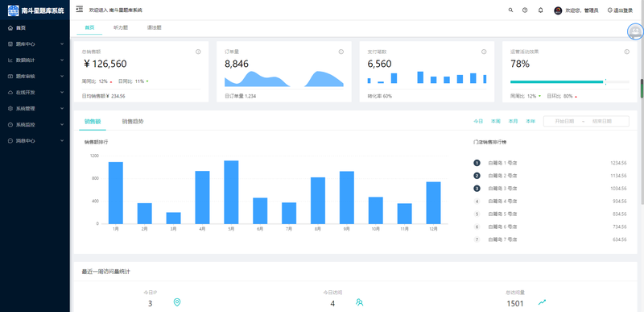This screenshot has height=312, width=644.
Task: Filter sales by 本月
Action: click(x=513, y=121)
